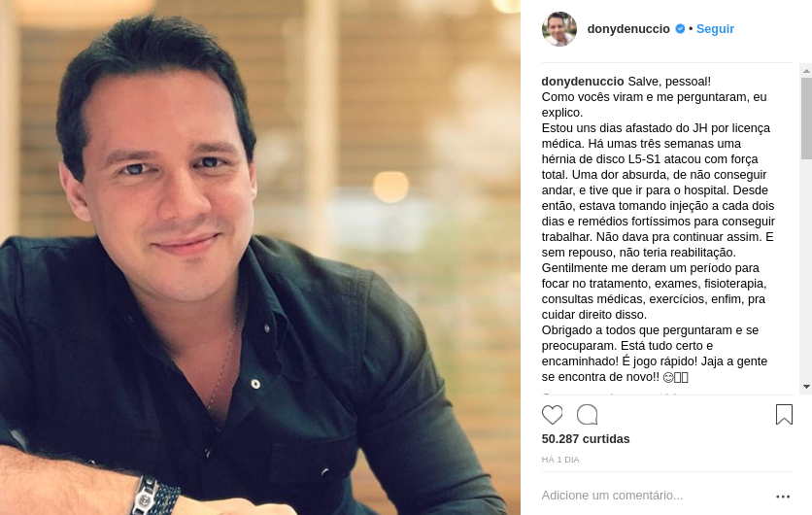Save the post with the bookmark icon
This screenshot has height=515, width=812.
(784, 415)
